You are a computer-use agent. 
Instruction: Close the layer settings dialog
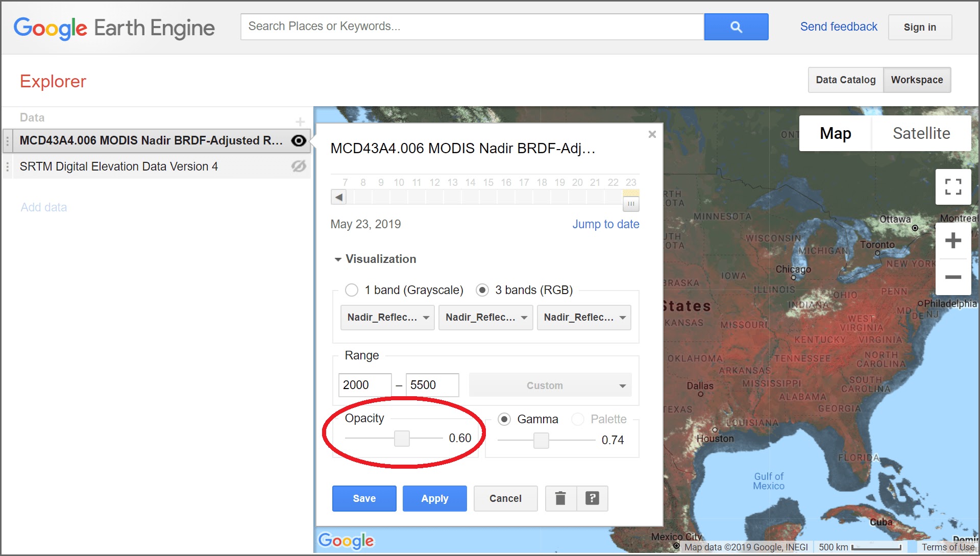652,134
